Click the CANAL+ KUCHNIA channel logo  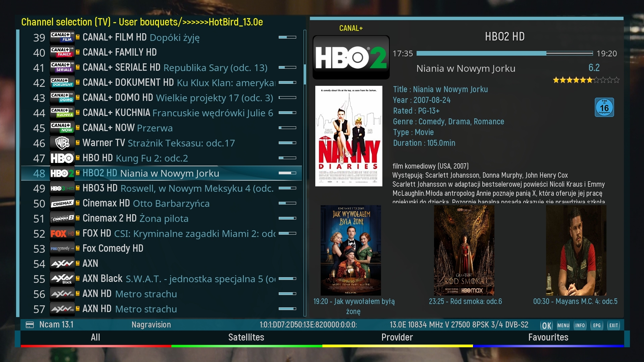pos(62,113)
